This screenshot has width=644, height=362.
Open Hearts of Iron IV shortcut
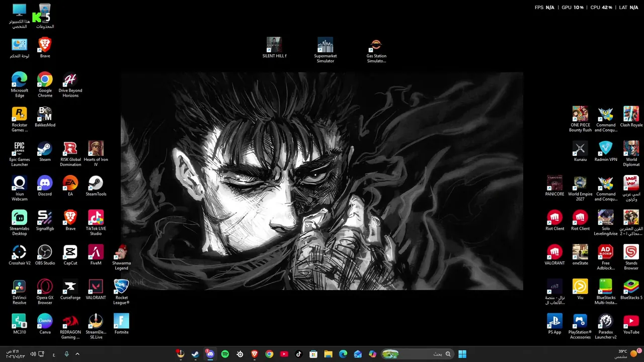coord(96,154)
